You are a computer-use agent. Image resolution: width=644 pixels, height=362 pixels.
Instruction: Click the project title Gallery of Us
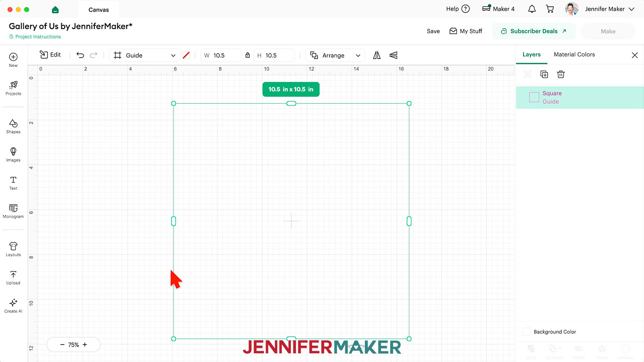click(71, 26)
